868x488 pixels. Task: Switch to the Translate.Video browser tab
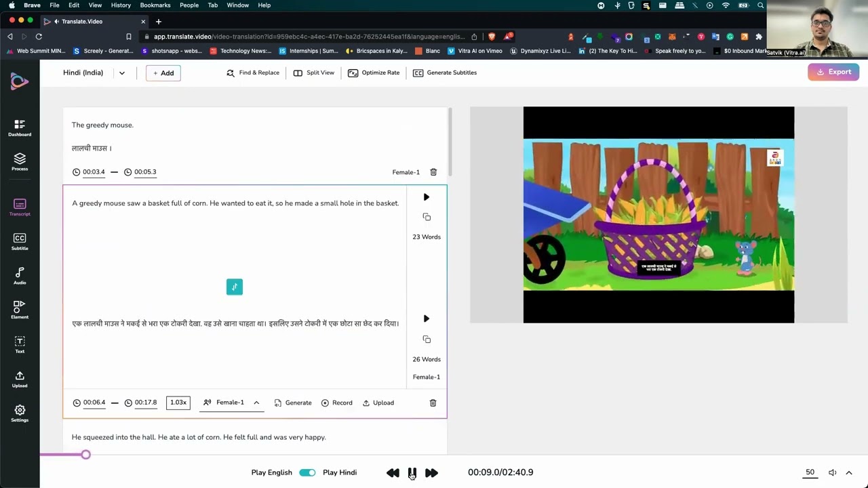pos(82,21)
